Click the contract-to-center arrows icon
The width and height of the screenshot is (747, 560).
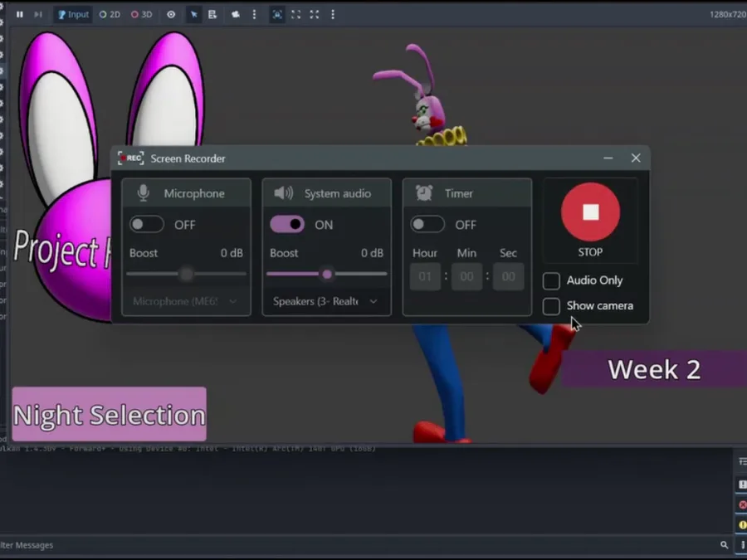[315, 15]
